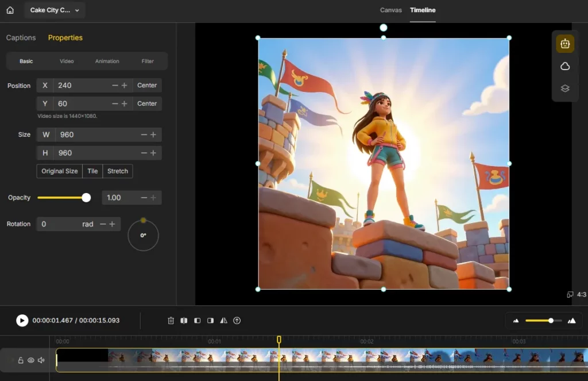Delete the clip with the trash icon
The width and height of the screenshot is (588, 381).
tap(171, 321)
